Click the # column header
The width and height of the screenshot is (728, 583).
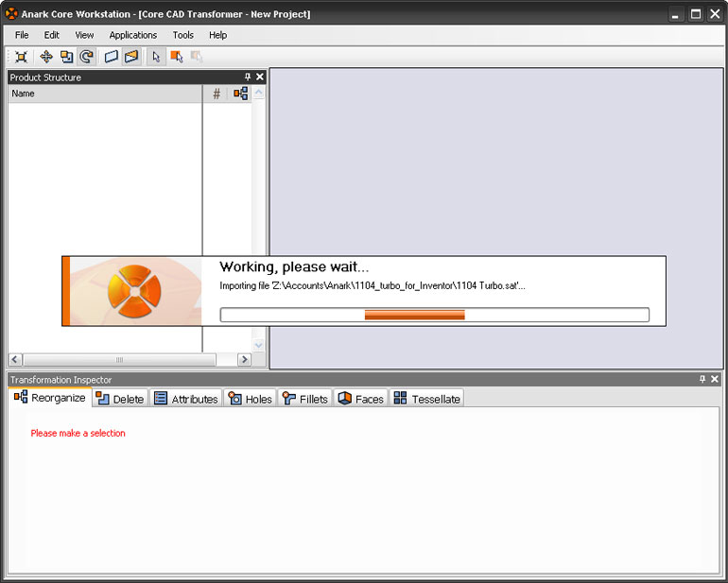[217, 94]
